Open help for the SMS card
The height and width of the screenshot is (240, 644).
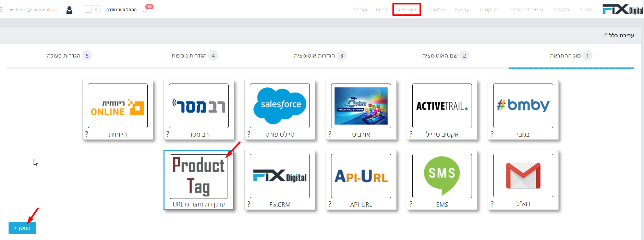411,204
